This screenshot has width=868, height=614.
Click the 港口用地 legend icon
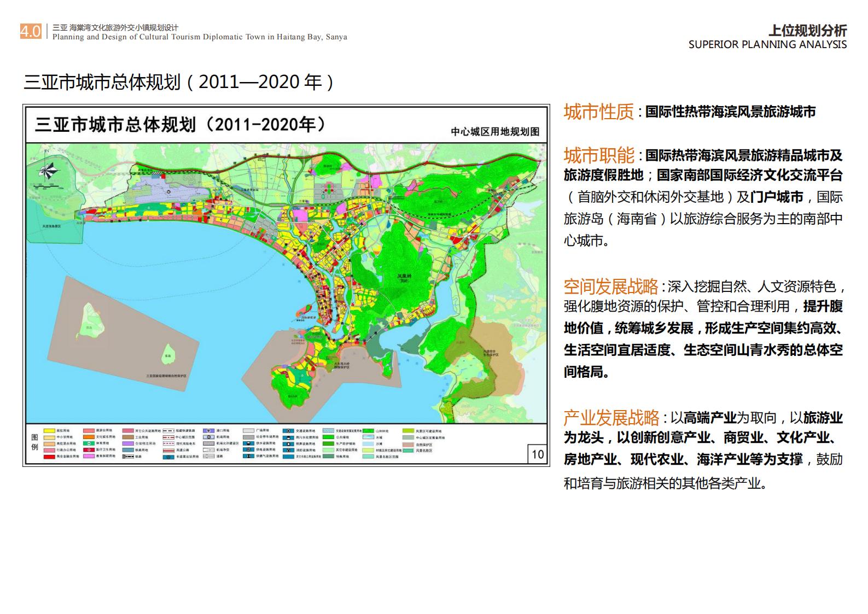coord(208,431)
